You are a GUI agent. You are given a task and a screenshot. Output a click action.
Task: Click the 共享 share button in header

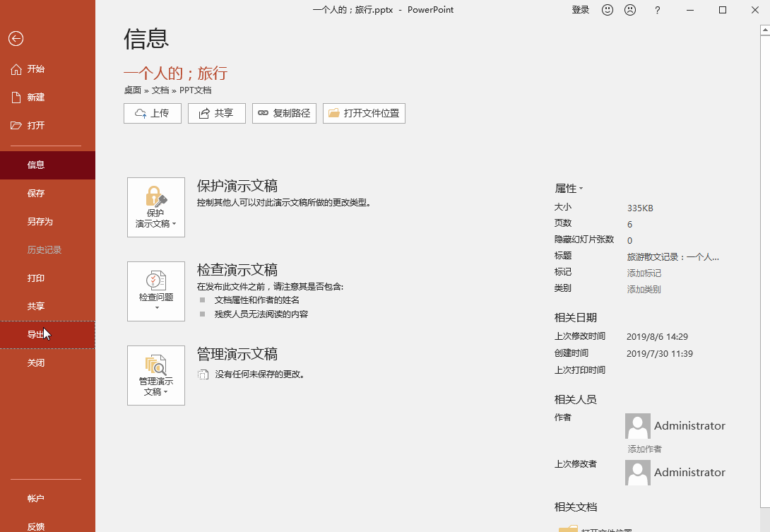216,113
